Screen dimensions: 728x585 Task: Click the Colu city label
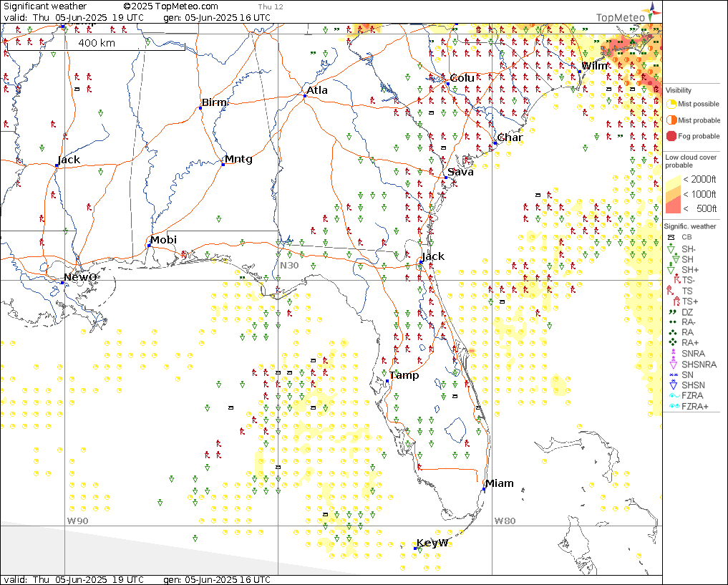tap(462, 78)
